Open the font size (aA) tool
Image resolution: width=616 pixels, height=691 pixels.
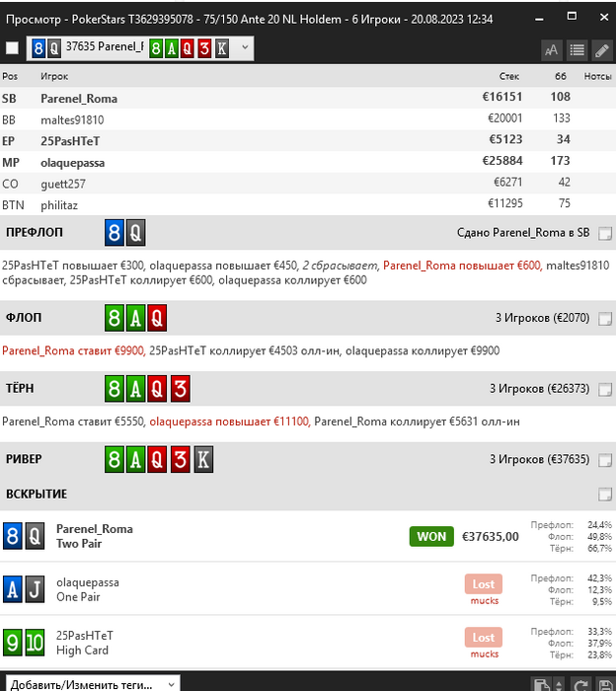coord(551,50)
